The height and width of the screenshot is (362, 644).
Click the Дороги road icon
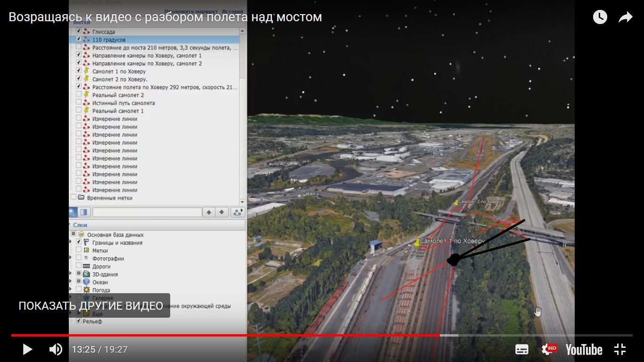86,266
